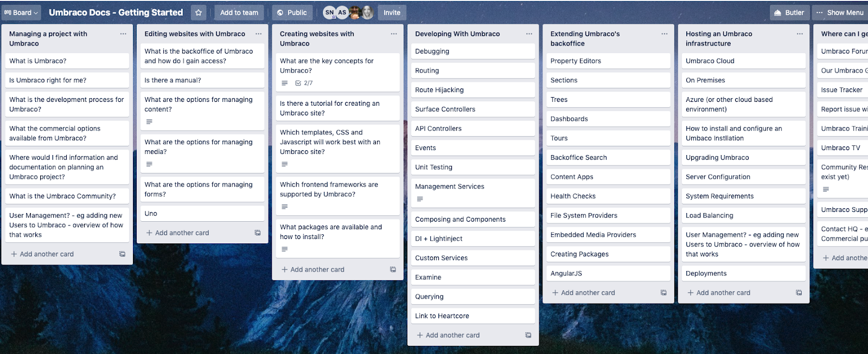Open the Board view switcher dropdown
This screenshot has height=354, width=868.
point(22,12)
